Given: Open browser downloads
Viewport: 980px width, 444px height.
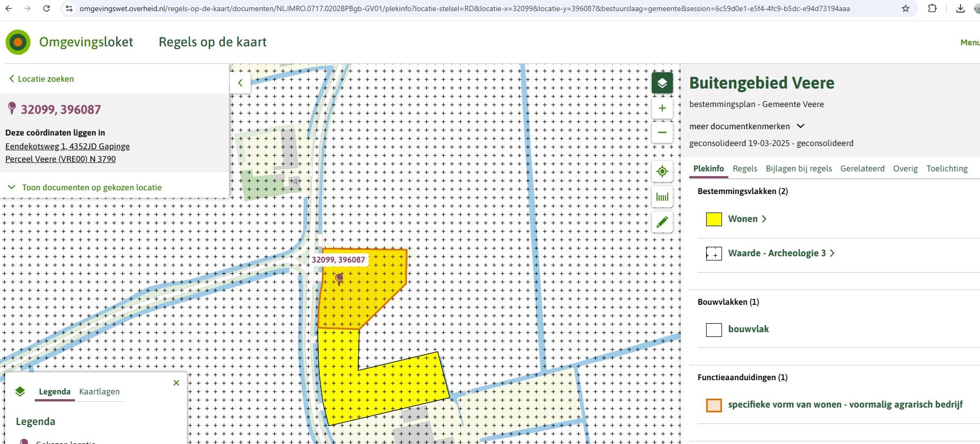Looking at the screenshot, I should (x=960, y=8).
